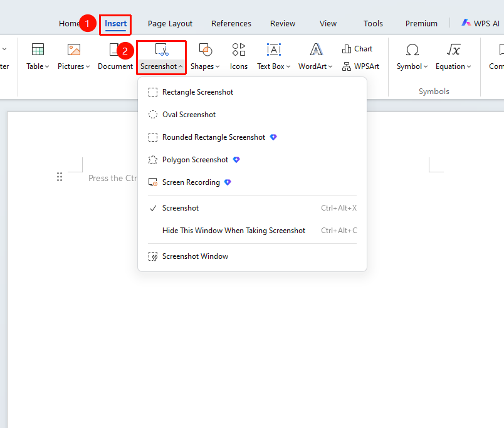Insert a Chart
The width and height of the screenshot is (504, 428).
point(357,49)
